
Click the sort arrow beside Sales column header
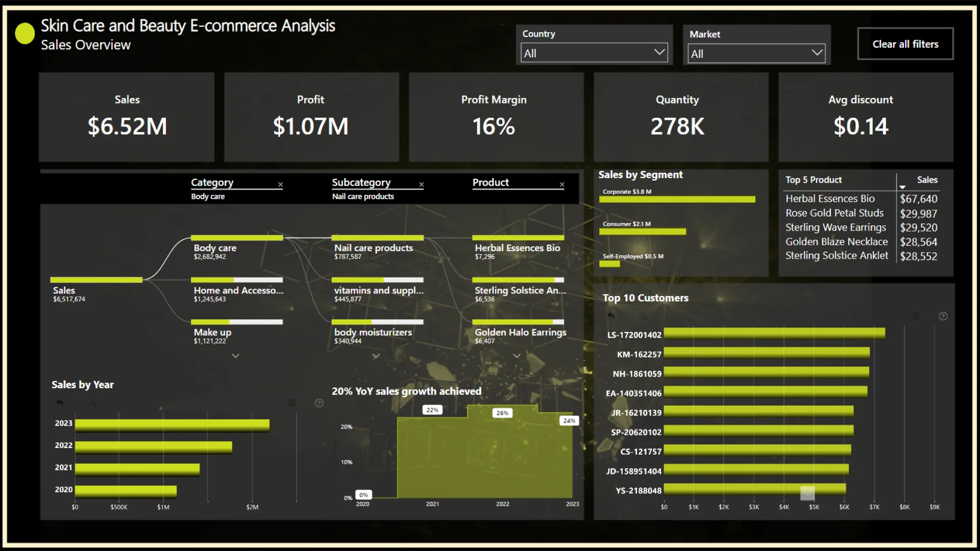pos(902,187)
